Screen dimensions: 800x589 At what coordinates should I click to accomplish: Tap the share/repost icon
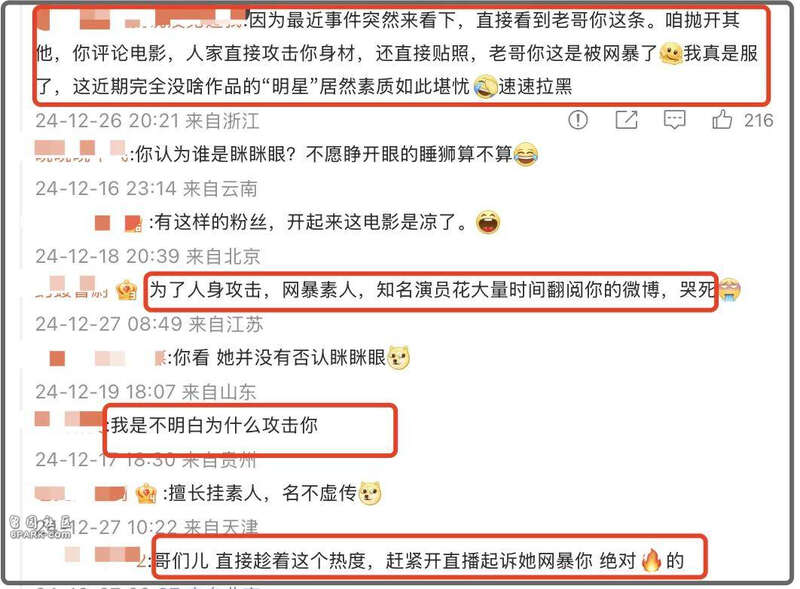626,120
